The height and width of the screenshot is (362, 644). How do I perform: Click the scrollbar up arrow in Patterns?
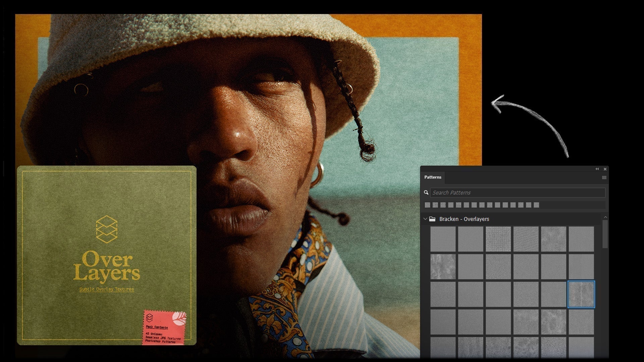pyautogui.click(x=605, y=218)
